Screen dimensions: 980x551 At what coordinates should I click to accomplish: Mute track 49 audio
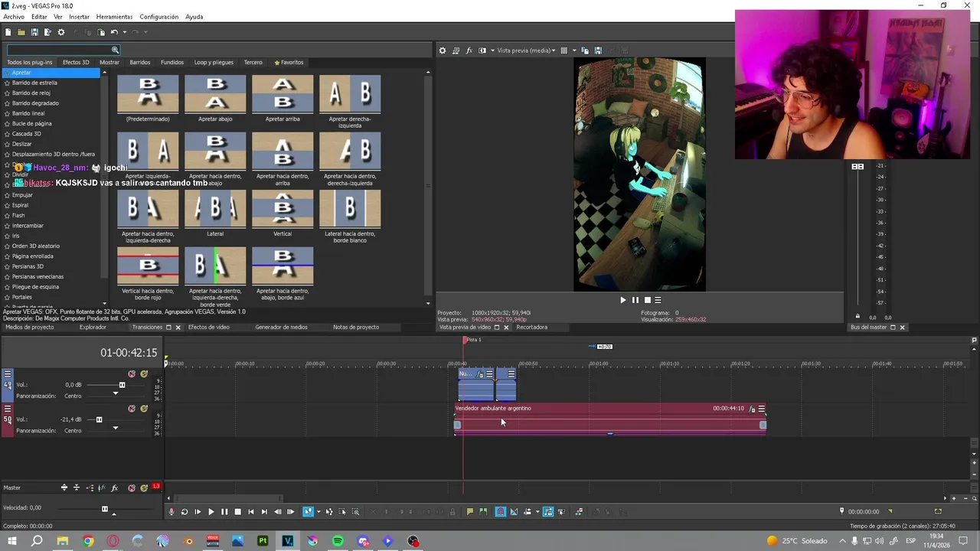pyautogui.click(x=132, y=374)
